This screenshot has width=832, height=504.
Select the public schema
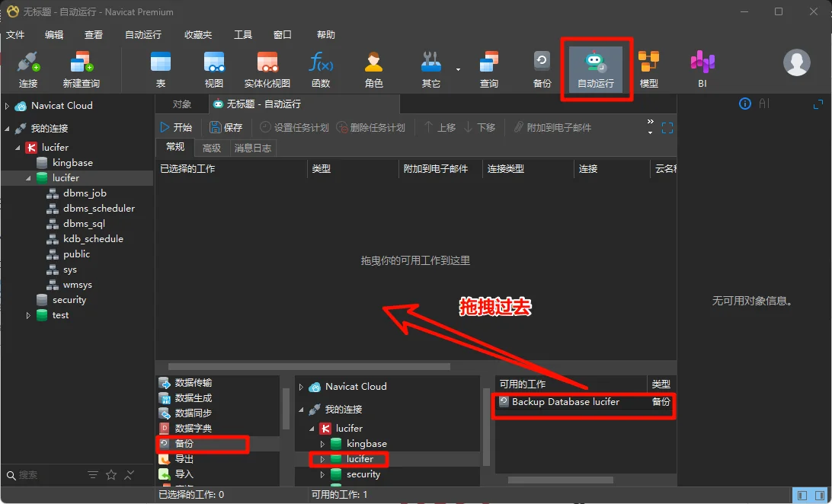[x=76, y=254]
